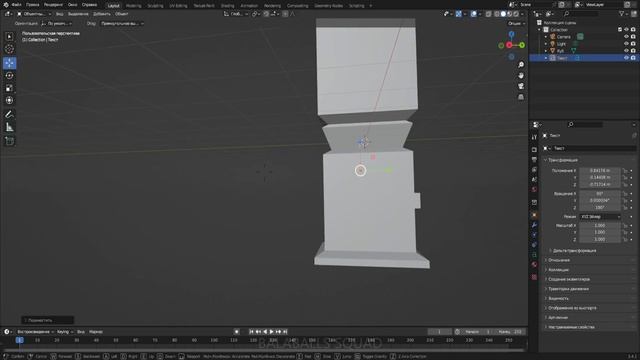Disable Light in renders
The image size is (640, 360).
point(633,44)
